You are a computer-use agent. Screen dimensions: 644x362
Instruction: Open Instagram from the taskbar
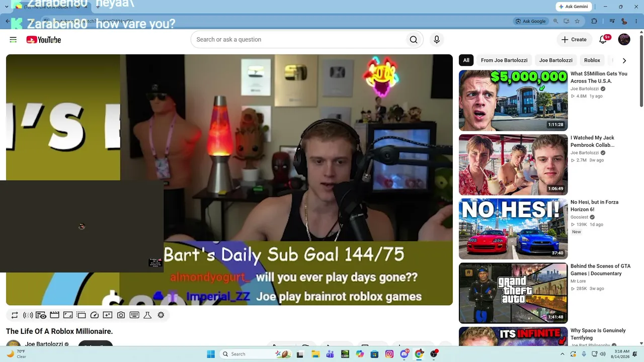389,354
